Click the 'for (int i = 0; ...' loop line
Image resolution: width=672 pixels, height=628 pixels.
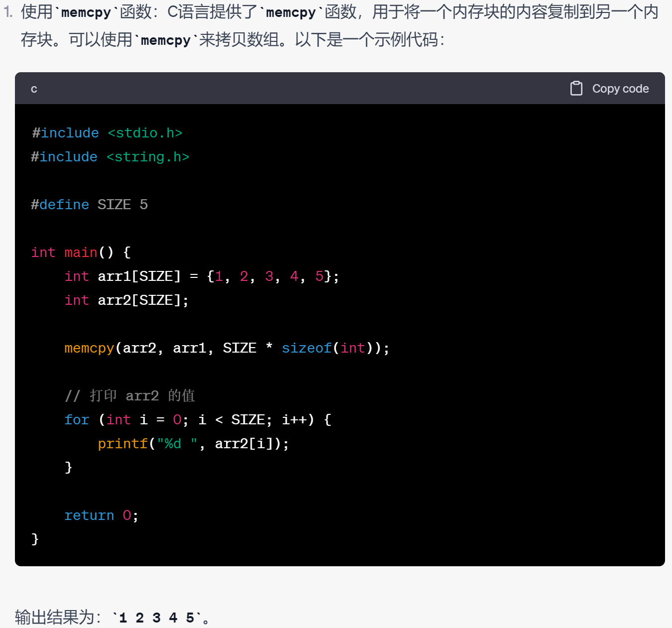tap(198, 420)
